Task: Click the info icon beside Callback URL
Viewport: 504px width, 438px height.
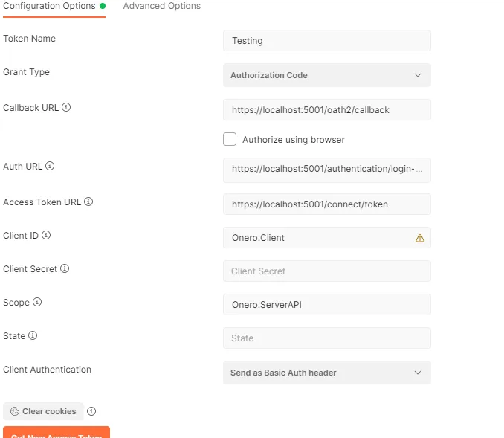Action: (66, 108)
